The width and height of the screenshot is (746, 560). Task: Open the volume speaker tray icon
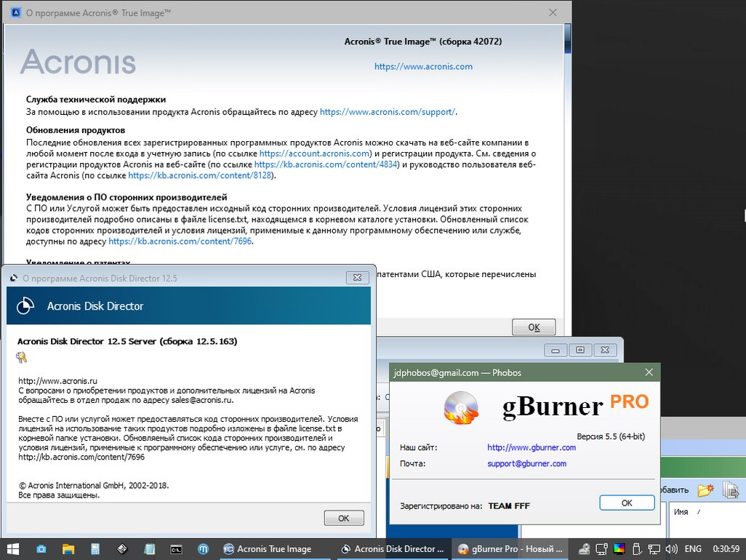point(671,549)
